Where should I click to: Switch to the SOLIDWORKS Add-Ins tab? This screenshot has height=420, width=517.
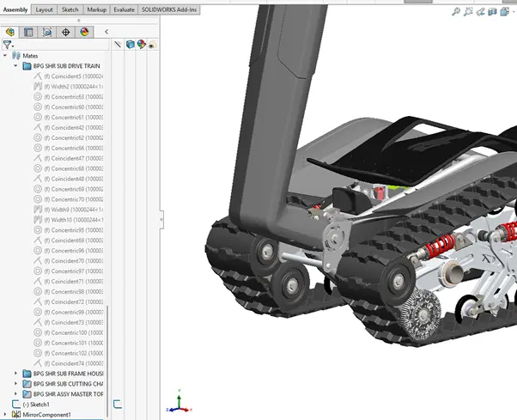click(169, 9)
